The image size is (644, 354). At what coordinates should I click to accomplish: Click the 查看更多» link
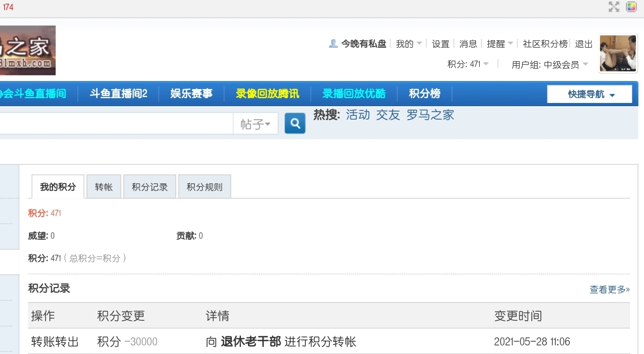[x=610, y=290]
